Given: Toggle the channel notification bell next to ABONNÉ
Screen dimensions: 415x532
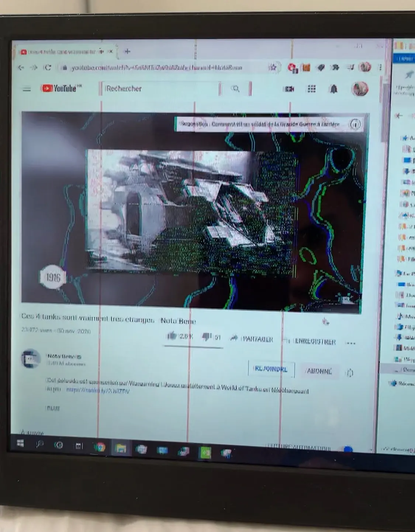Looking at the screenshot, I should [350, 373].
